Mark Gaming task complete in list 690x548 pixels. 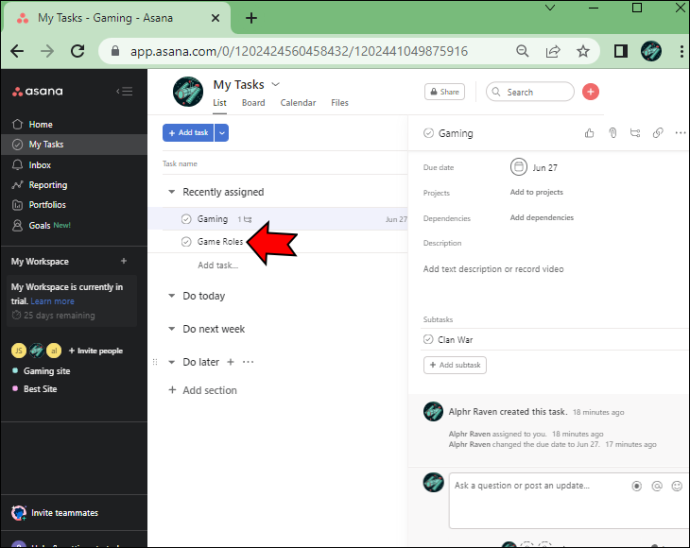[186, 219]
